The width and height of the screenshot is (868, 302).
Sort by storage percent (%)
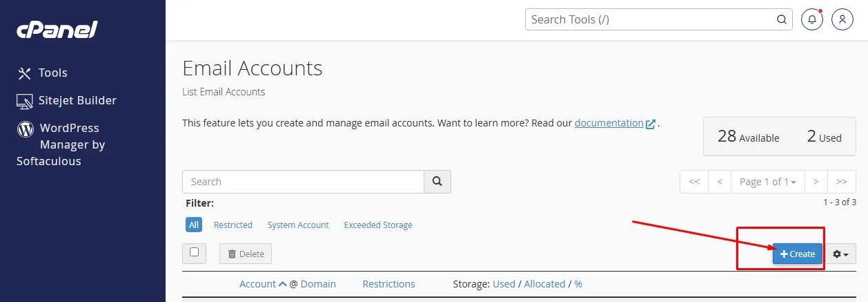[578, 284]
